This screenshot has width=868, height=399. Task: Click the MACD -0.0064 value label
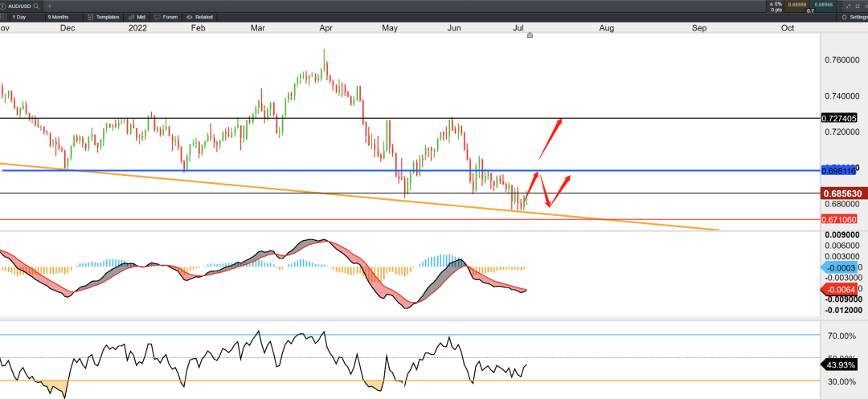pos(842,290)
